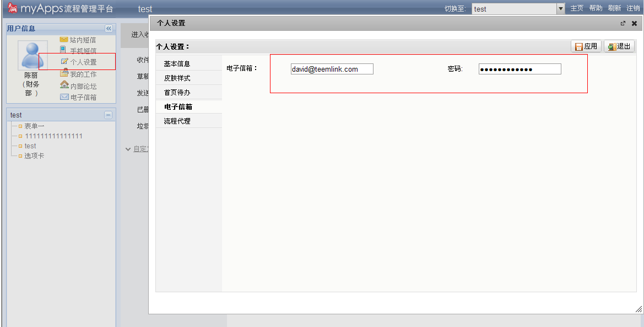
Task: Open 我的工作 my work
Action: click(x=78, y=74)
